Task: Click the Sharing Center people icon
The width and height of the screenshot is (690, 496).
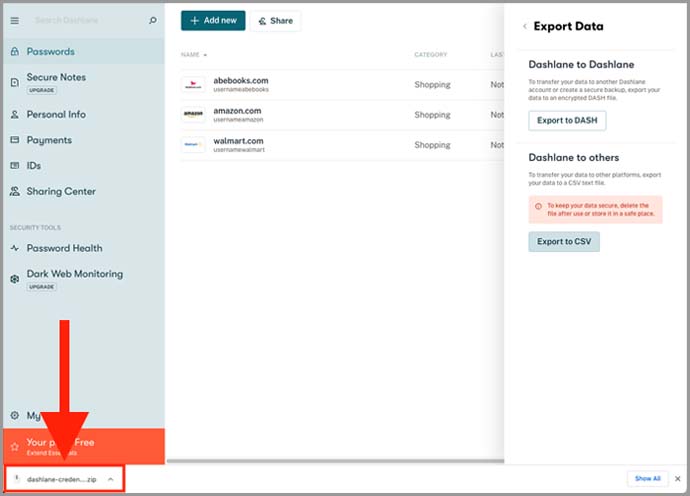Action: click(x=15, y=191)
